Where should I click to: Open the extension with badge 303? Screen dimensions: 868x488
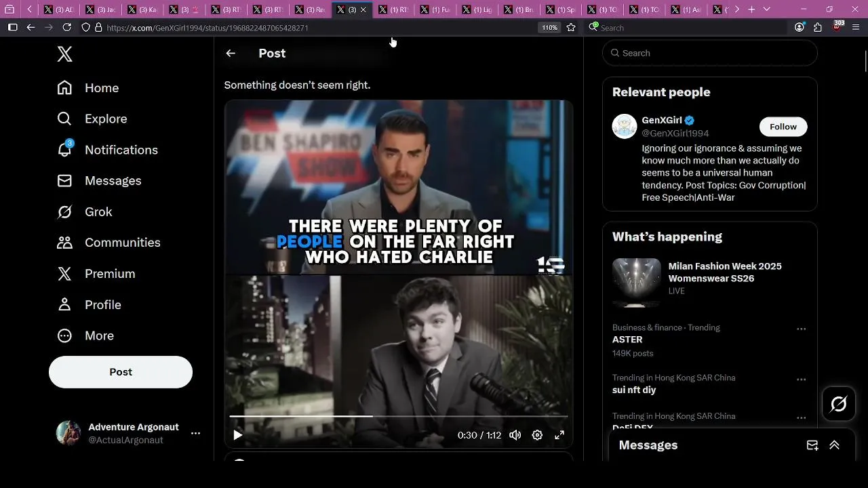coord(837,27)
